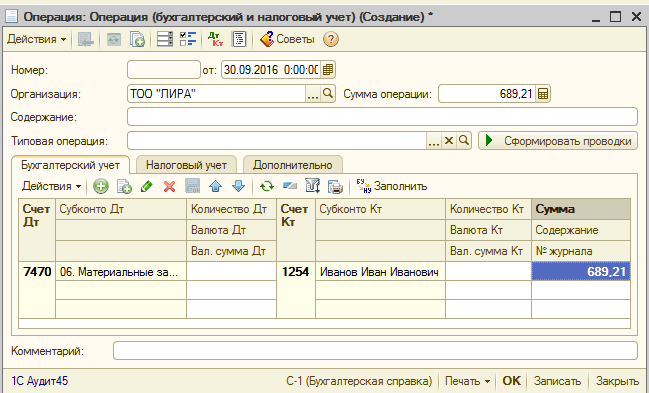Viewport: 649px width, 393px height.
Task: Click the Записать button
Action: tap(557, 381)
